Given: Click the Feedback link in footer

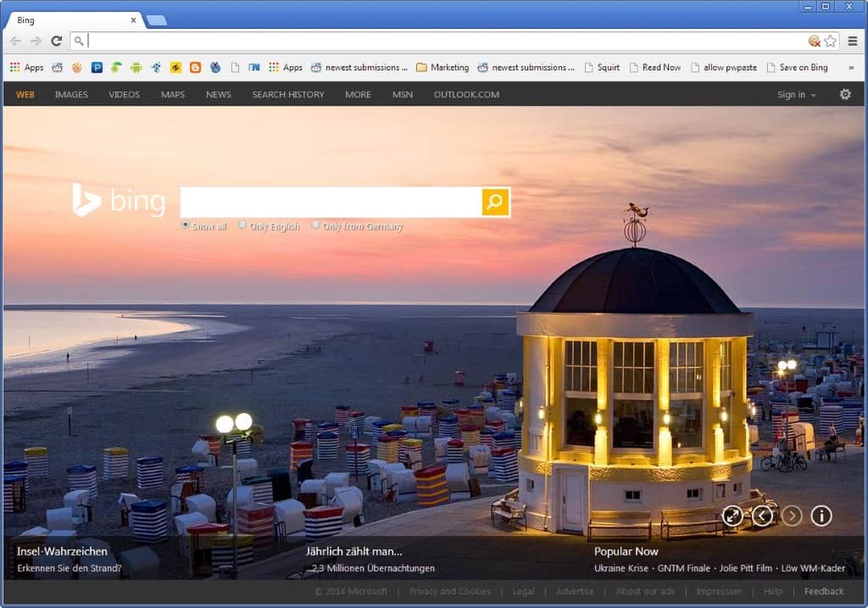Looking at the screenshot, I should (x=824, y=591).
